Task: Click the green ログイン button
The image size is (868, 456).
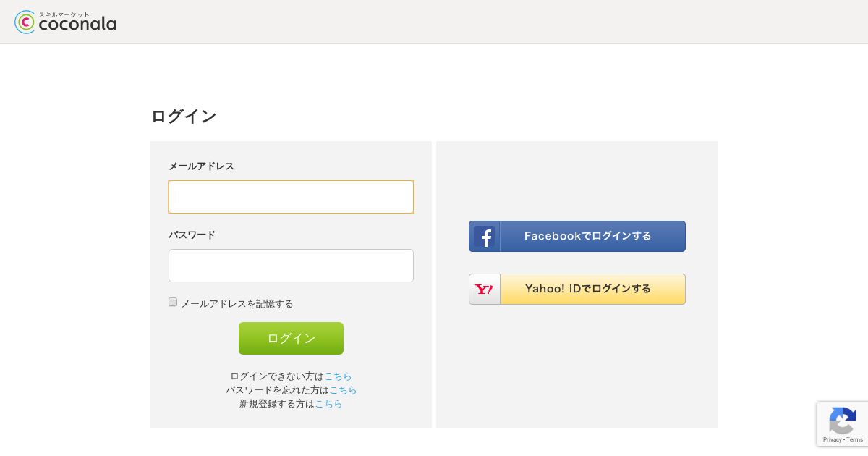Action: (291, 339)
